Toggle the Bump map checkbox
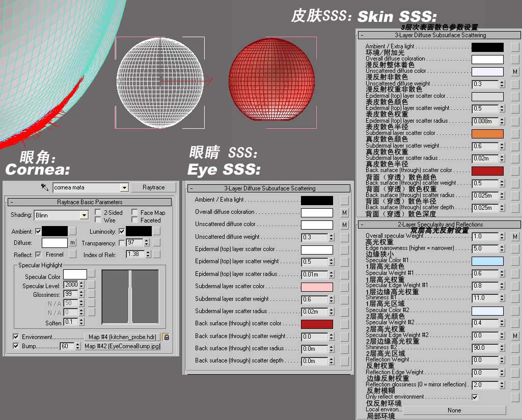This screenshot has width=522, height=420. tap(16, 346)
